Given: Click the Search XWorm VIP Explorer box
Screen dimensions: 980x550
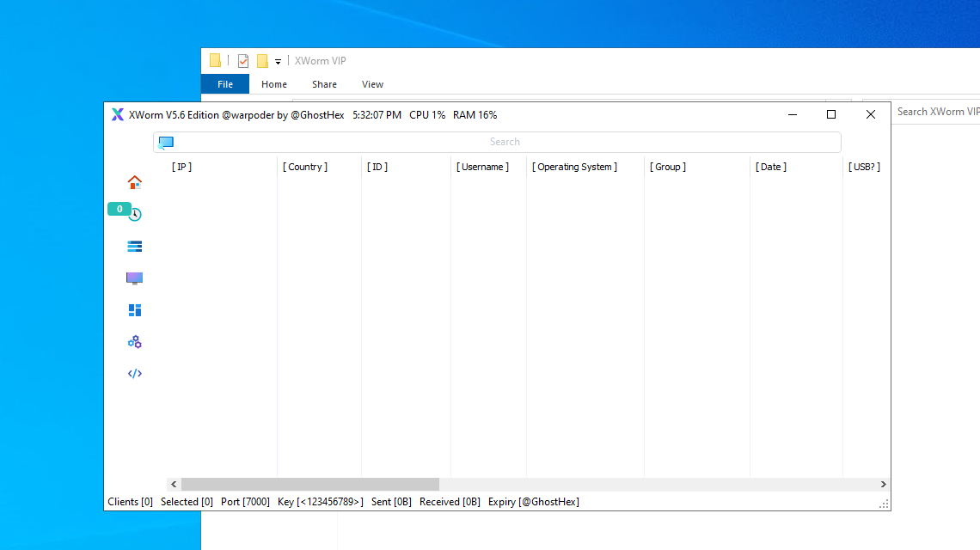Looking at the screenshot, I should (935, 111).
